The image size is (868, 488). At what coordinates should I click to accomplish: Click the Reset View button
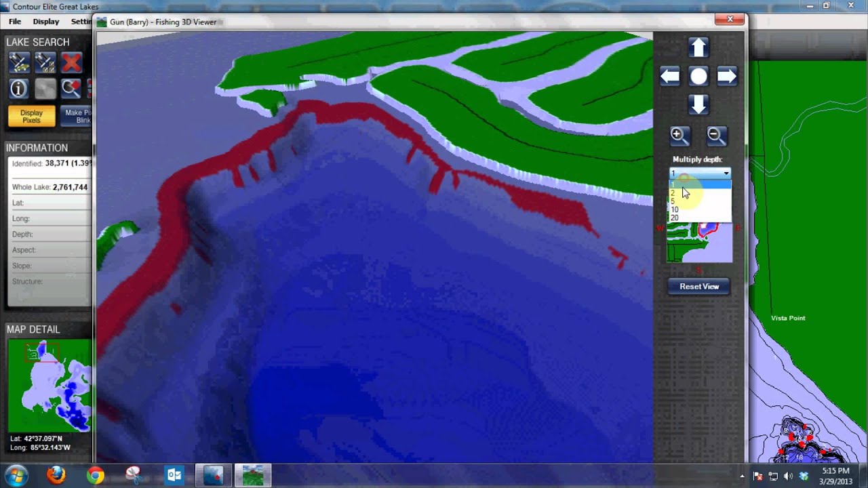tap(699, 286)
